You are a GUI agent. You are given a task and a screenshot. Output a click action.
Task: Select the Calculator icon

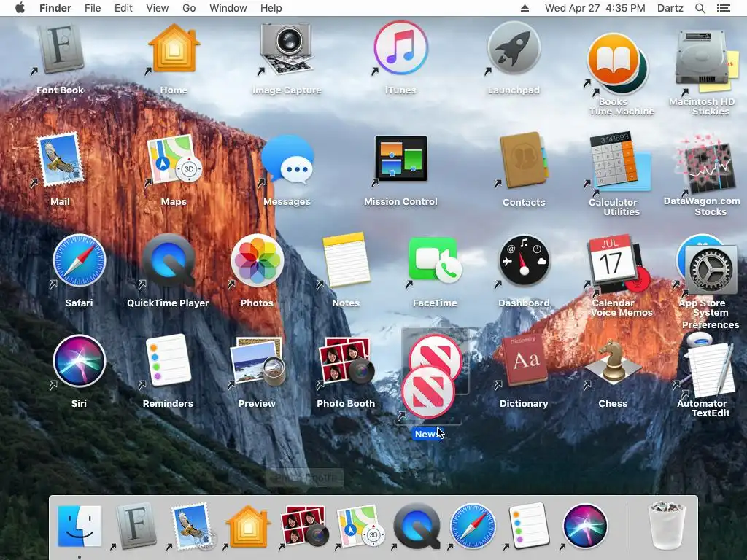tap(613, 160)
